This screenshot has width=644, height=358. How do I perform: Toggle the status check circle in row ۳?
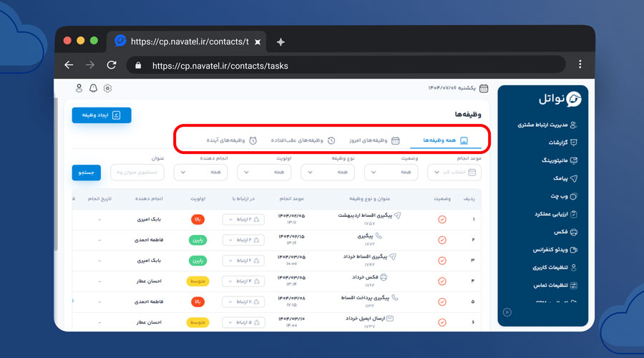(442, 261)
